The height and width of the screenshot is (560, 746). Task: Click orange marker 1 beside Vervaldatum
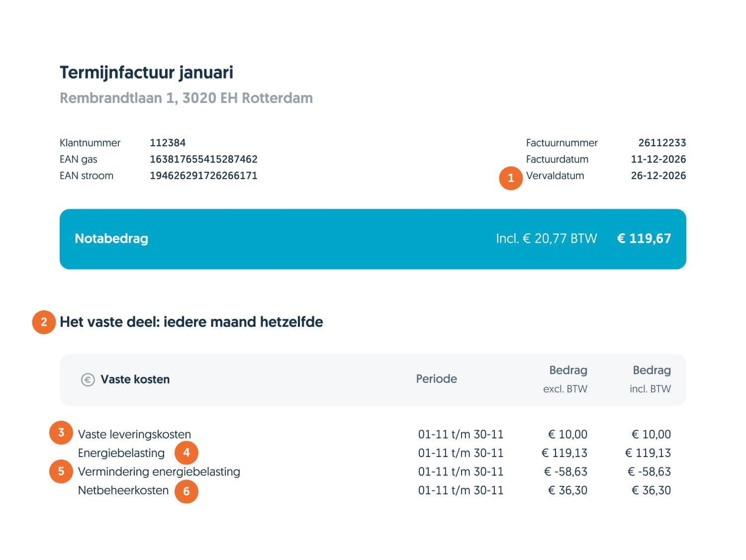click(x=511, y=178)
